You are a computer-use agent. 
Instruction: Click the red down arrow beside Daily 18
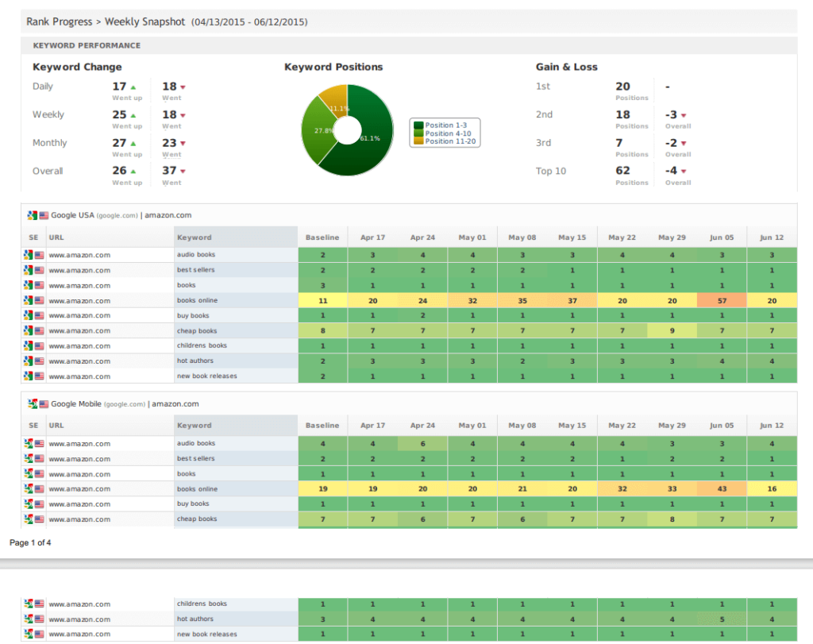[183, 87]
